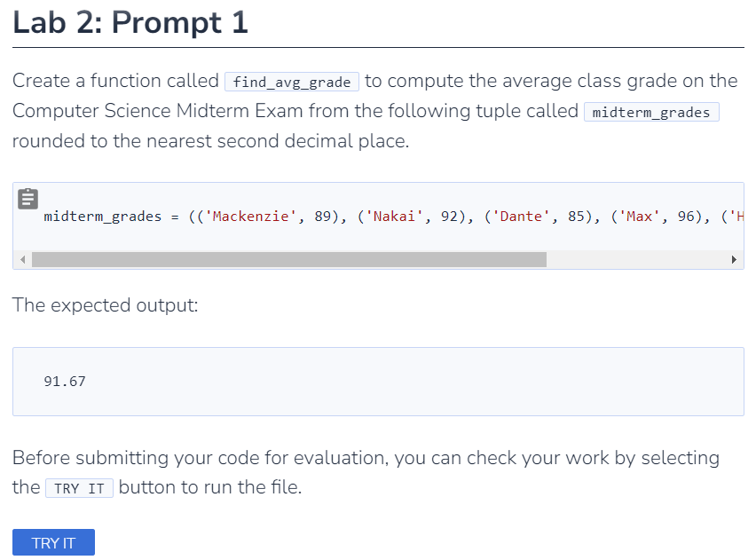Click the grade value 96 in the tuple

click(x=686, y=216)
